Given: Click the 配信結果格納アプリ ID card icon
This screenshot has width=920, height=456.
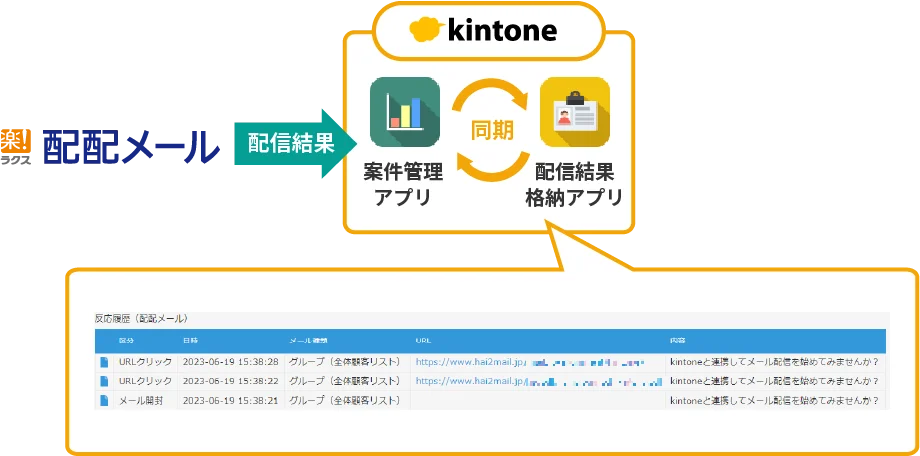Looking at the screenshot, I should pos(575,112).
